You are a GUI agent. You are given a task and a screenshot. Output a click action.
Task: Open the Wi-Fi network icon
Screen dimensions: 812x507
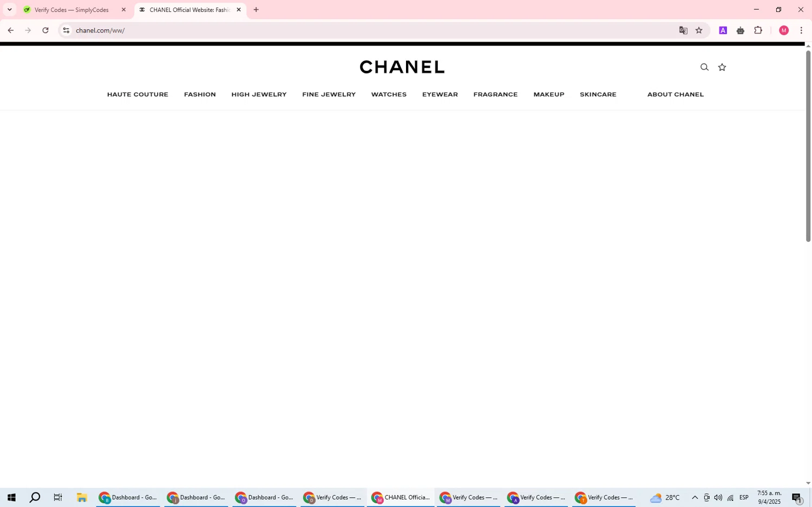tap(730, 498)
